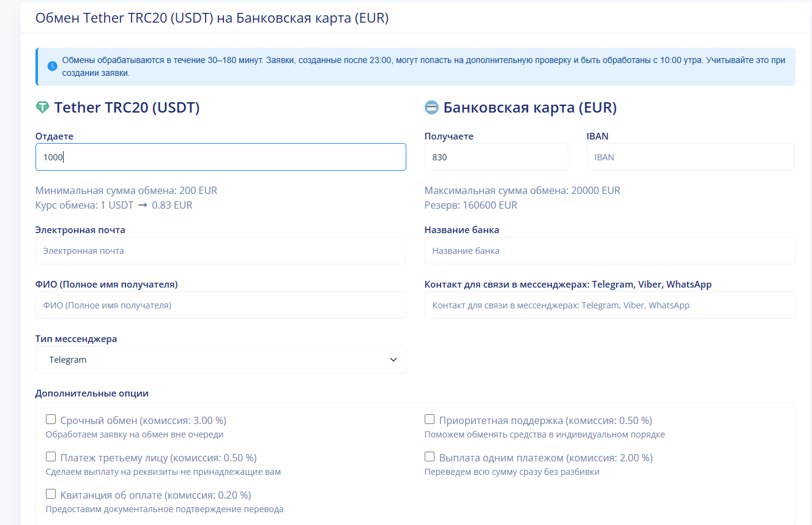Click the Срочный обмен label text

tap(143, 421)
